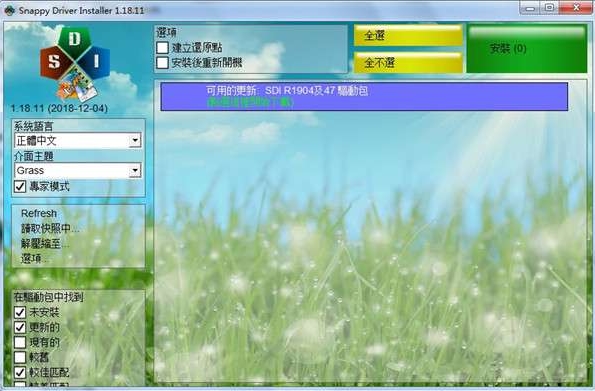595x391 pixels.
Task: Toggle the 更新的 filter checkbox
Action: (20, 327)
